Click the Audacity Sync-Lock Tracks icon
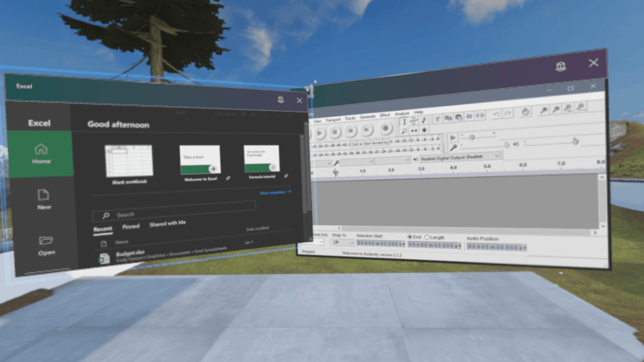 (525, 112)
